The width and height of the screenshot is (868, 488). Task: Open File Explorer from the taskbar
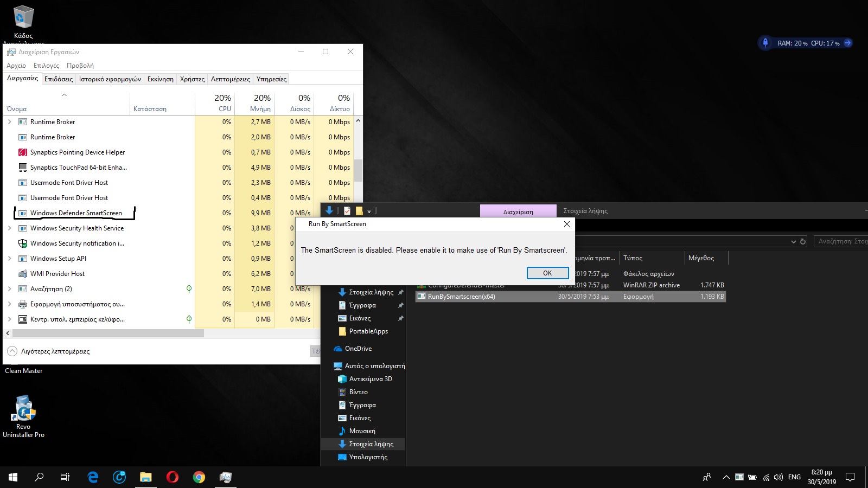[145, 477]
